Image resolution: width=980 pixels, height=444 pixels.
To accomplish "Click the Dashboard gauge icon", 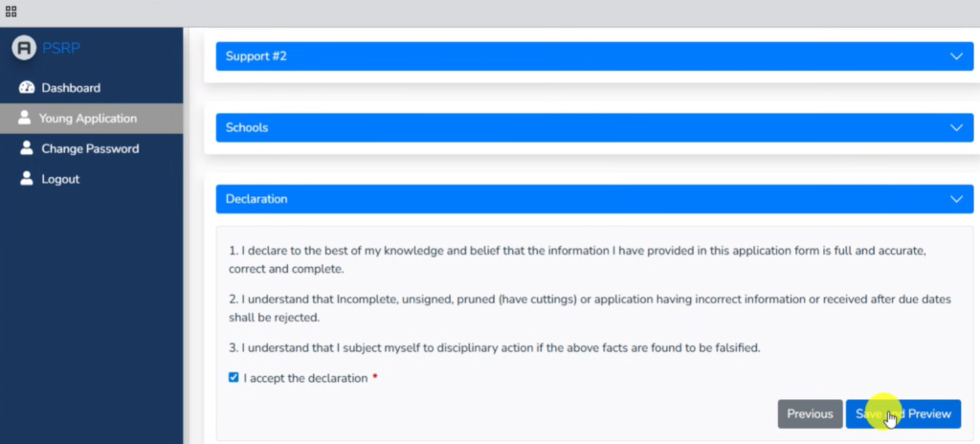I will [27, 88].
